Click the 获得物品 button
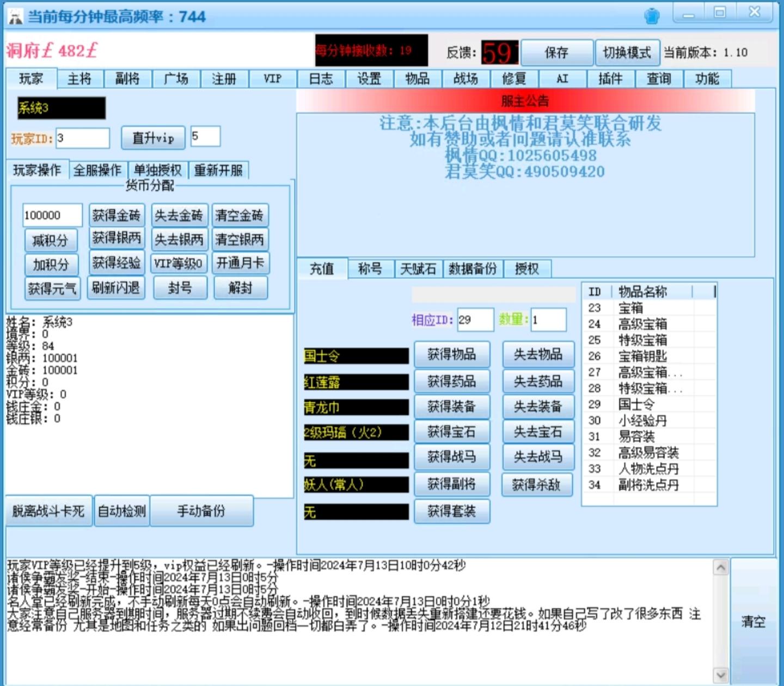784x686 pixels. tap(452, 355)
